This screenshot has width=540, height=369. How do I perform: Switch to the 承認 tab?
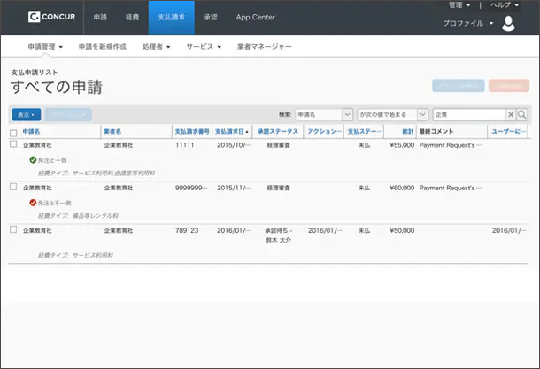pyautogui.click(x=210, y=17)
